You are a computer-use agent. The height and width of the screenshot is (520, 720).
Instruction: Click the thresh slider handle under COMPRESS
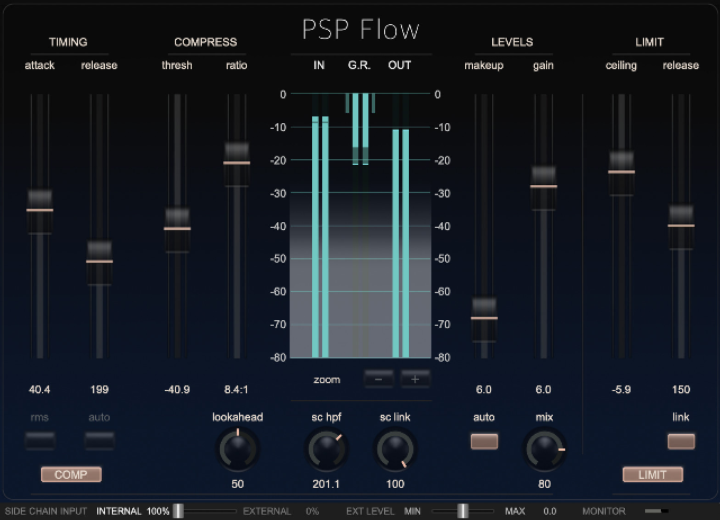pos(177,229)
